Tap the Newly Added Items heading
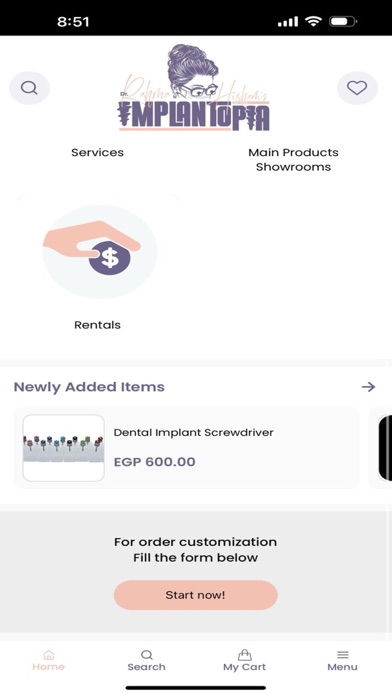The width and height of the screenshot is (392, 696). 89,387
